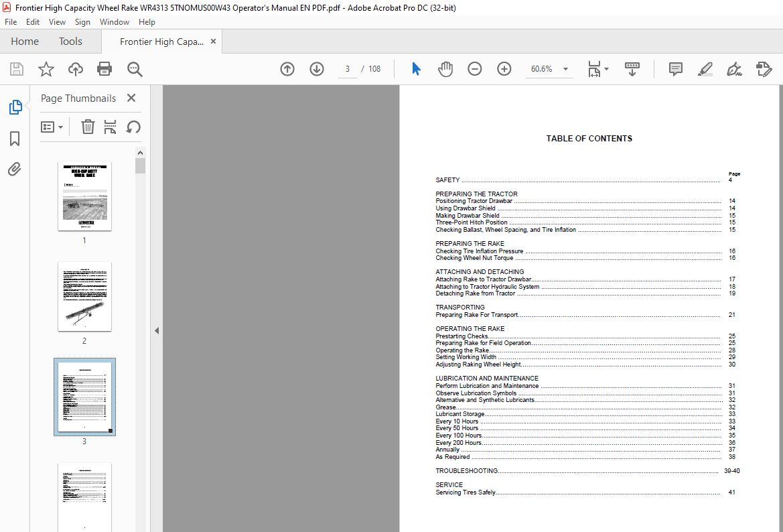Select page 2 thumbnail

(x=84, y=296)
